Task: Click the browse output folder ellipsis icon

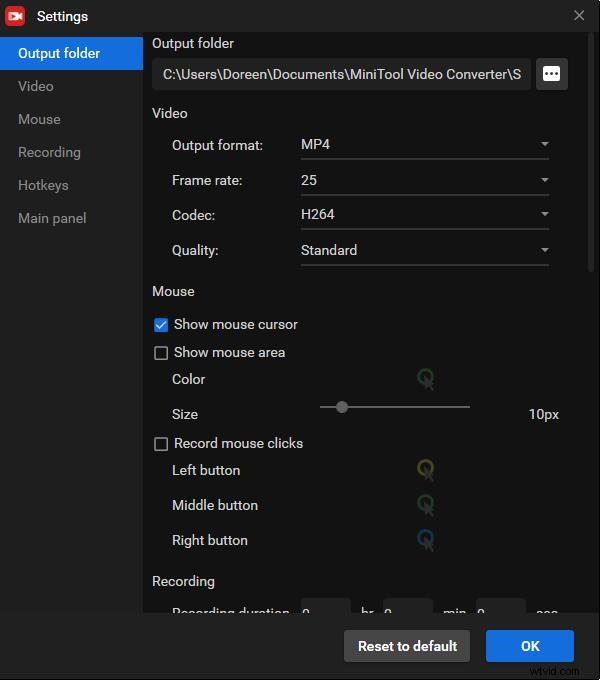Action: click(x=552, y=74)
